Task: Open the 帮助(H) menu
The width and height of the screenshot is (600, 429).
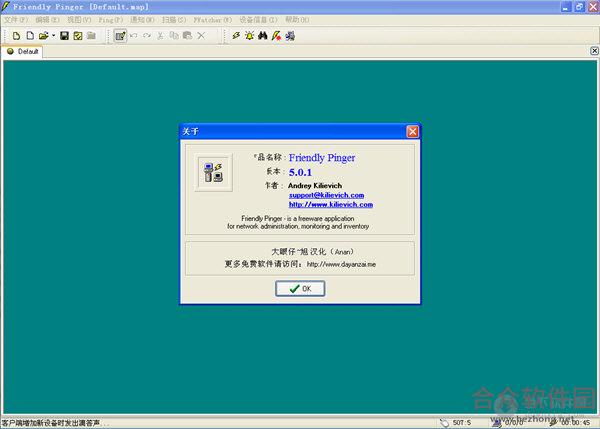Action: (297, 20)
